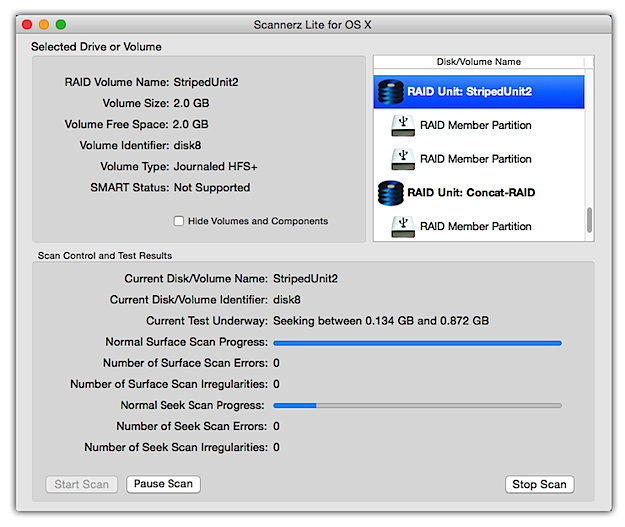The height and width of the screenshot is (527, 625).
Task: Click the RAID Volume Name value StripedUnit2
Action: pos(206,82)
